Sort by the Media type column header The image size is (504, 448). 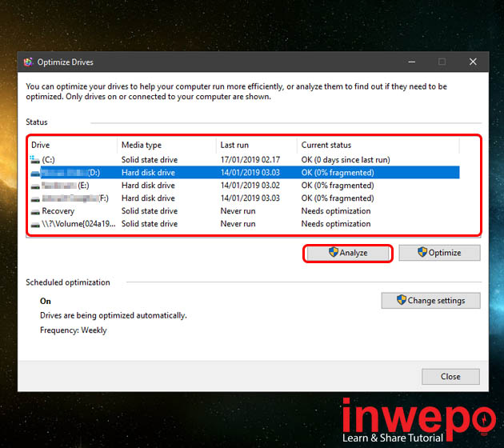167,145
